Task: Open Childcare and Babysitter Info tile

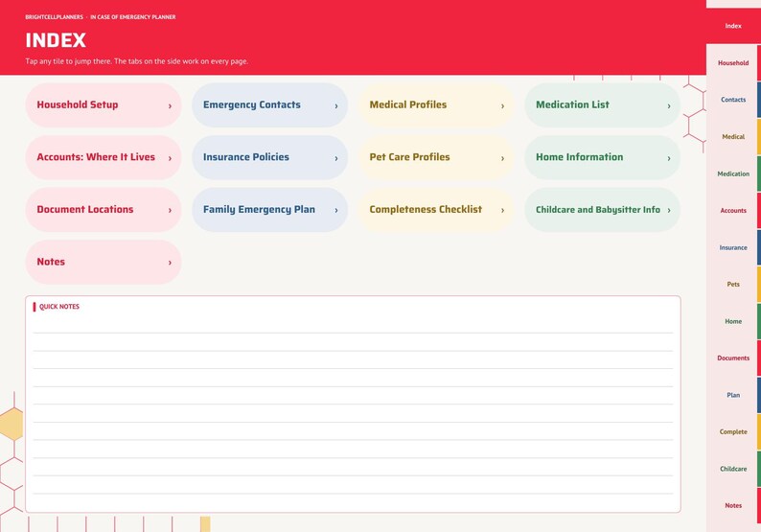Action: pyautogui.click(x=602, y=210)
